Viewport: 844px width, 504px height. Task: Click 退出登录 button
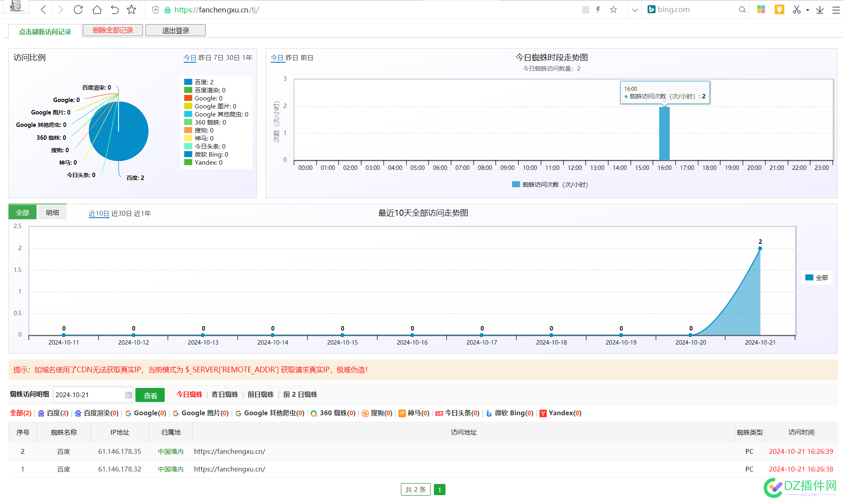pyautogui.click(x=176, y=31)
